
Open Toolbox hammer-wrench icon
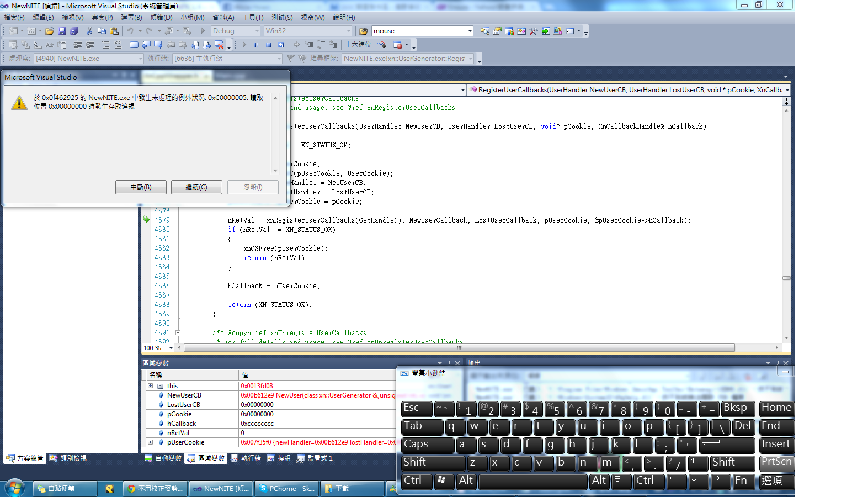coord(533,31)
